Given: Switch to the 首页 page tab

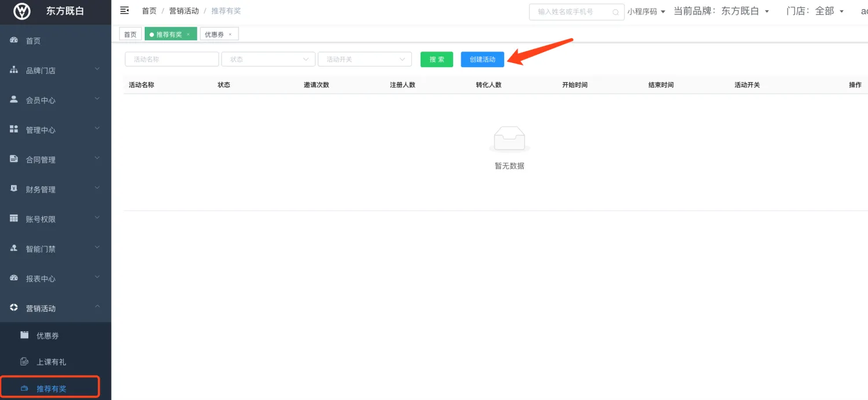Looking at the screenshot, I should (130, 35).
